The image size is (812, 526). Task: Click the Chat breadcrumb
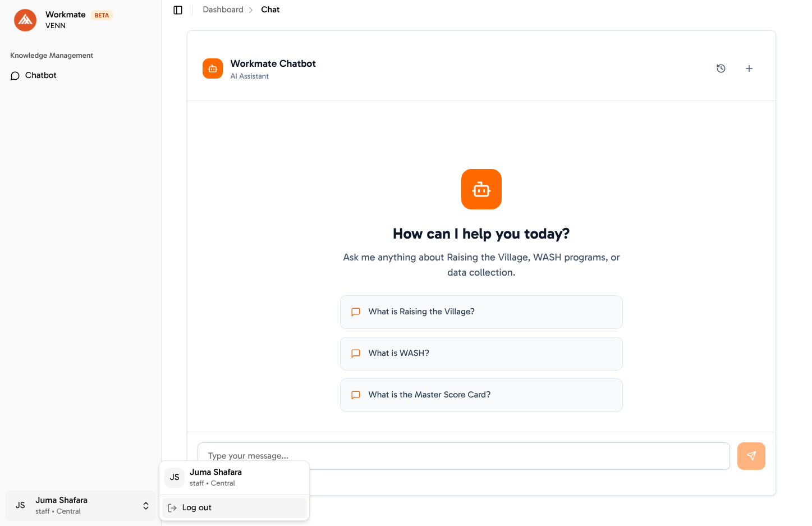tap(270, 10)
